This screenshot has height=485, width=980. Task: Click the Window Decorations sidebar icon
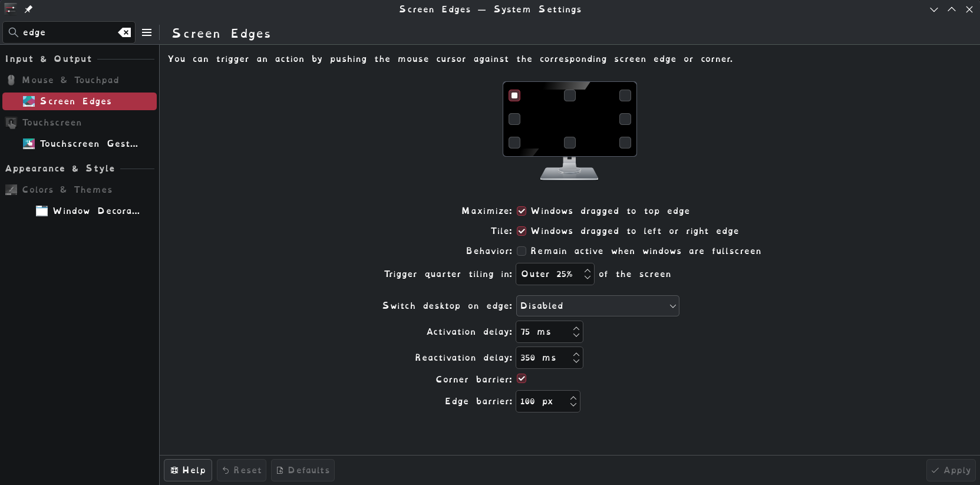coord(42,211)
